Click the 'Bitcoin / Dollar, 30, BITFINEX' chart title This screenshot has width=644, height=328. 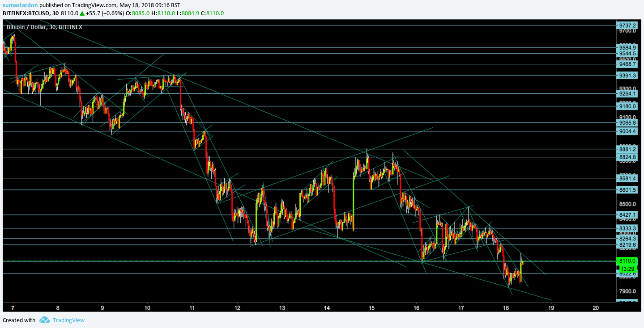tap(44, 27)
